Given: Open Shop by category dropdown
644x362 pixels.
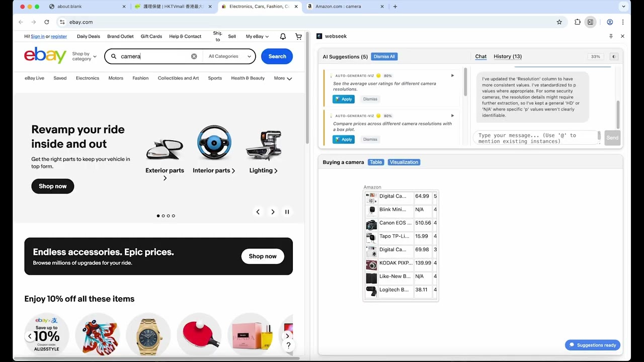Looking at the screenshot, I should [84, 56].
